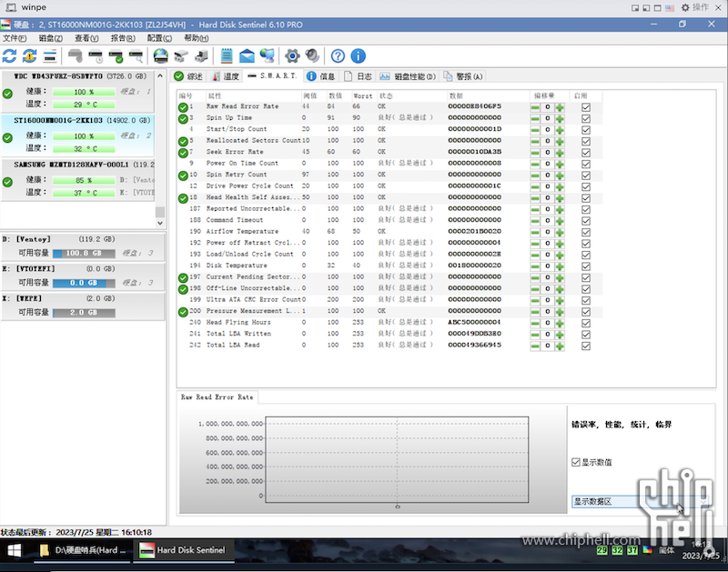Toggle enable checkbox for Raw Read Error Rate
The image size is (728, 572).
click(x=586, y=107)
